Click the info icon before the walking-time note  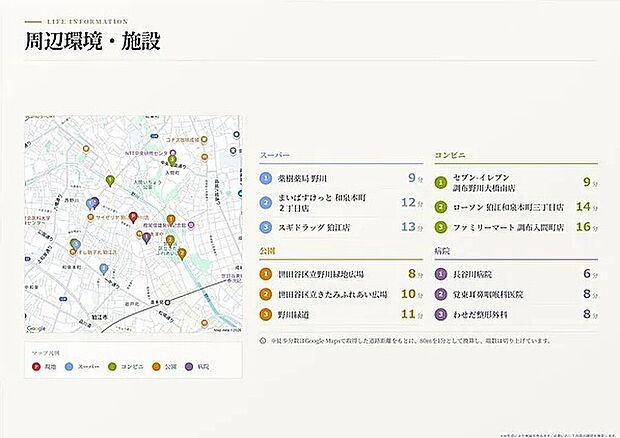coord(263,341)
